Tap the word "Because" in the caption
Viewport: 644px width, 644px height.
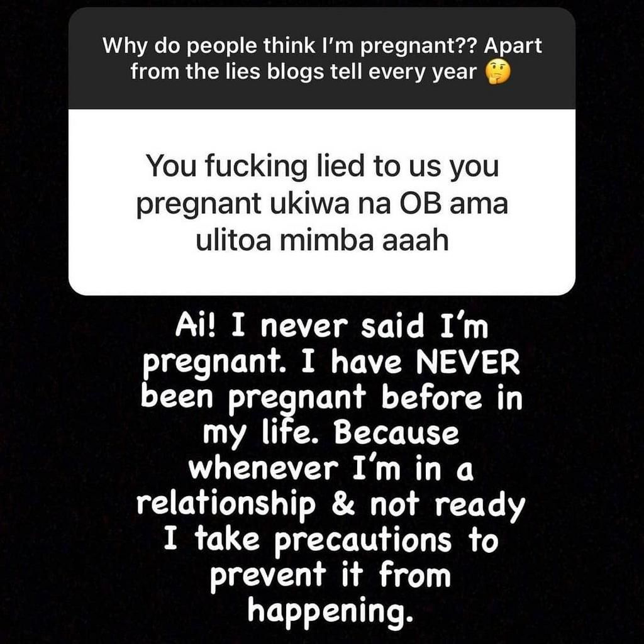(396, 433)
